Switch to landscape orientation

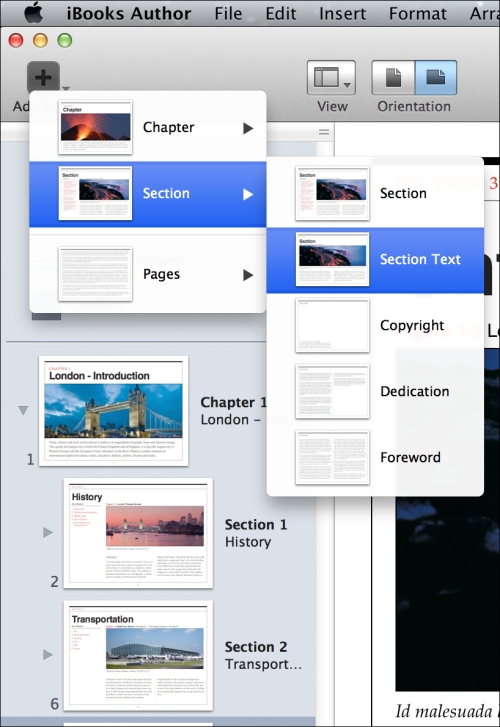[x=436, y=77]
